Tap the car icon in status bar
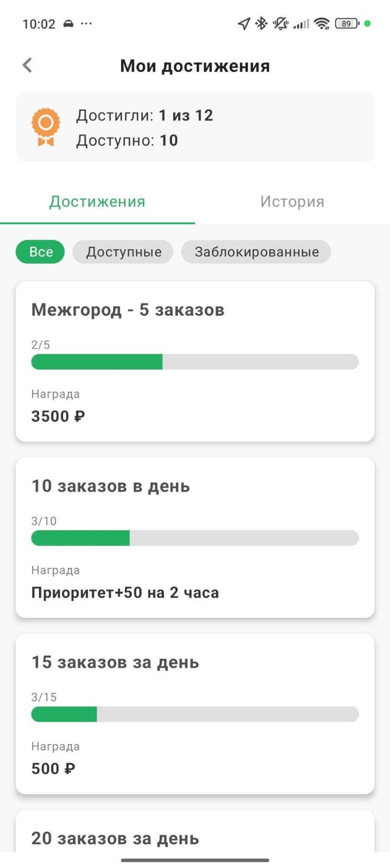The height and width of the screenshot is (868, 390). (x=69, y=23)
